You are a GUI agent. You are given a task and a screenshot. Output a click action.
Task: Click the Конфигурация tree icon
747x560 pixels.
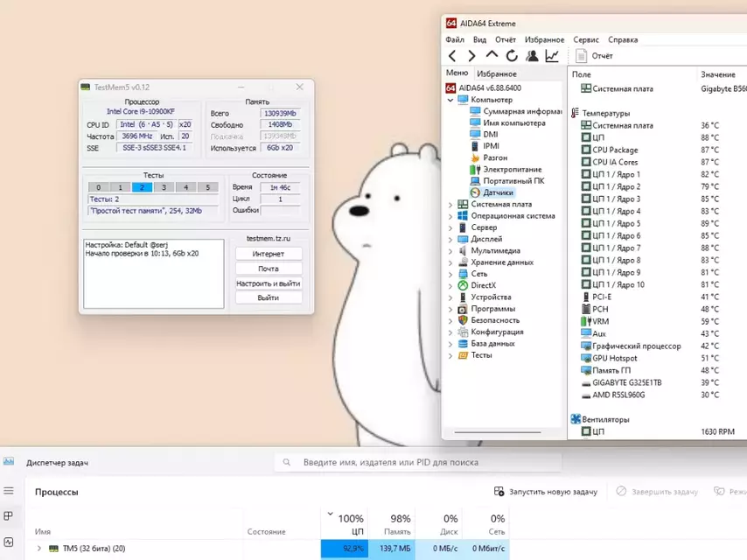(x=463, y=332)
